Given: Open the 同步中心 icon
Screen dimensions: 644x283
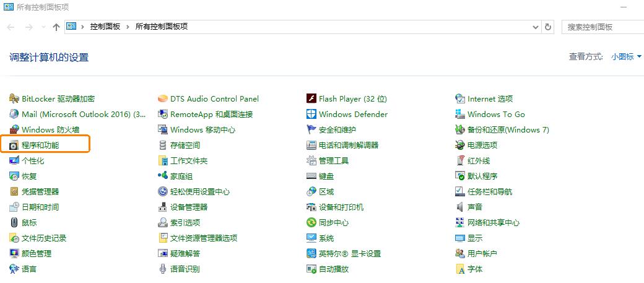Looking at the screenshot, I should pyautogui.click(x=311, y=222).
